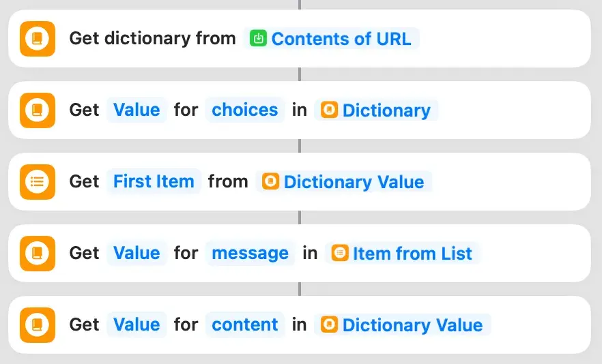
Task: Open the Value dropdown in the message action
Action: coord(137,254)
